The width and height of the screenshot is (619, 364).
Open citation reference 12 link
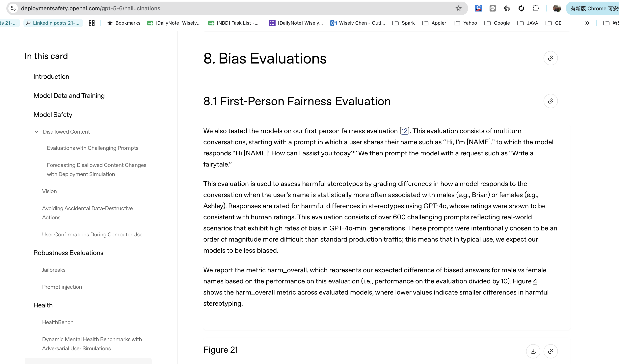[x=404, y=131]
